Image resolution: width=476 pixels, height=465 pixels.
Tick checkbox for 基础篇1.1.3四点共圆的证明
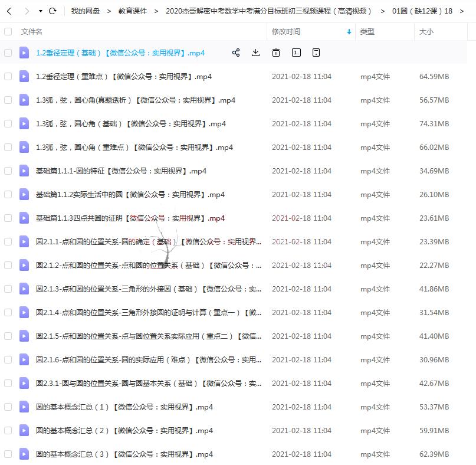coord(8,218)
